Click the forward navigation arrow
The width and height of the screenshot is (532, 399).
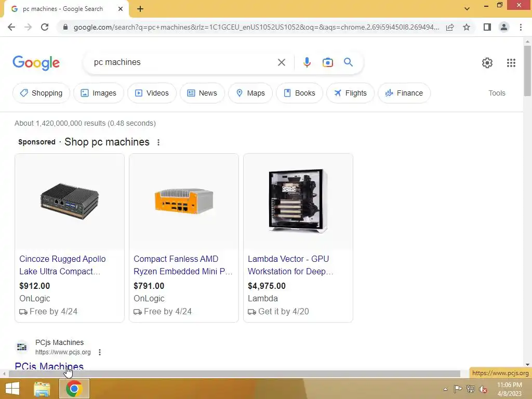click(28, 27)
